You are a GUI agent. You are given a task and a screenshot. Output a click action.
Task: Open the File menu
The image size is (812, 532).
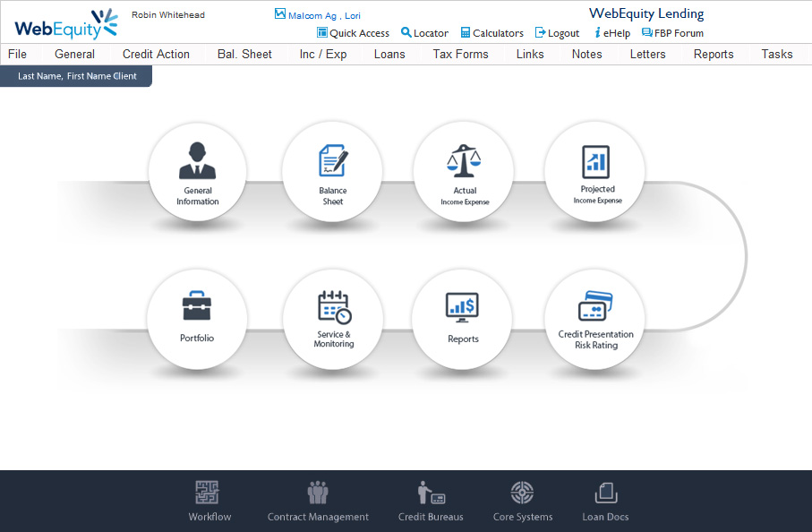point(17,55)
